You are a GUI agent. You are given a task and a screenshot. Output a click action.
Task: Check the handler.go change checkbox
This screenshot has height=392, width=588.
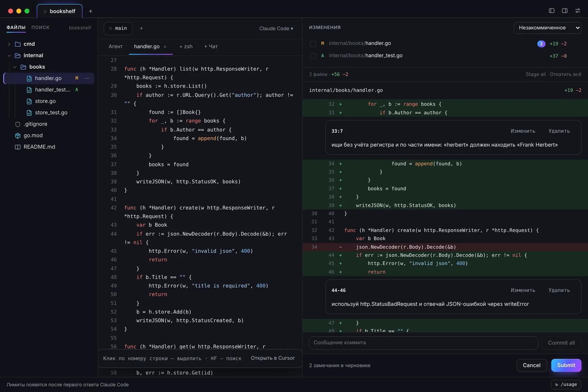tap(313, 44)
